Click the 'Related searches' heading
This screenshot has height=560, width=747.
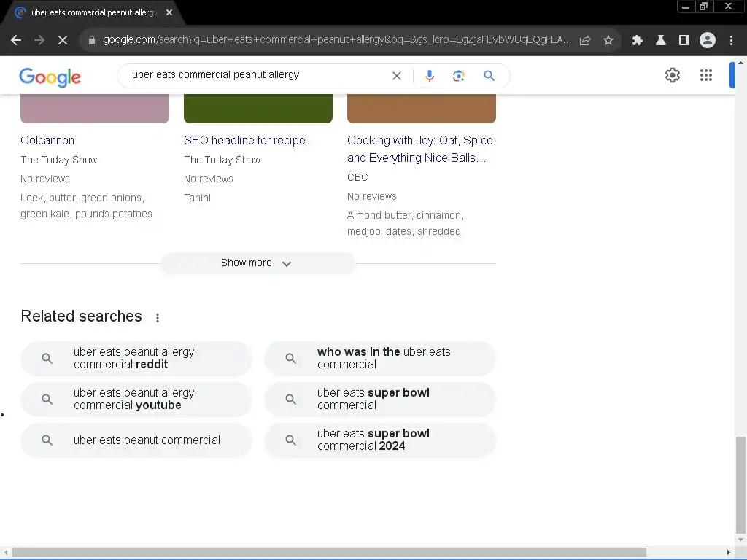click(x=82, y=316)
